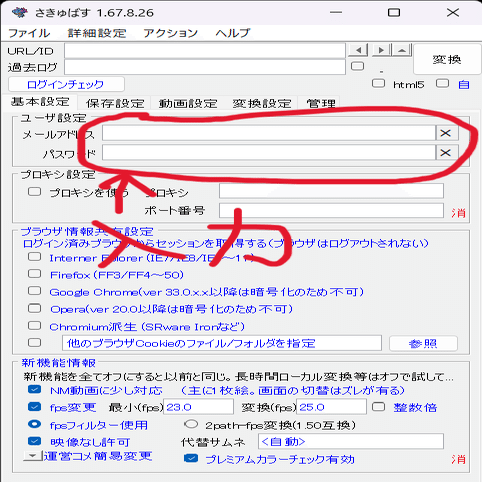Clear the パスワード field with X
This screenshot has height=482, width=482.
(x=446, y=153)
